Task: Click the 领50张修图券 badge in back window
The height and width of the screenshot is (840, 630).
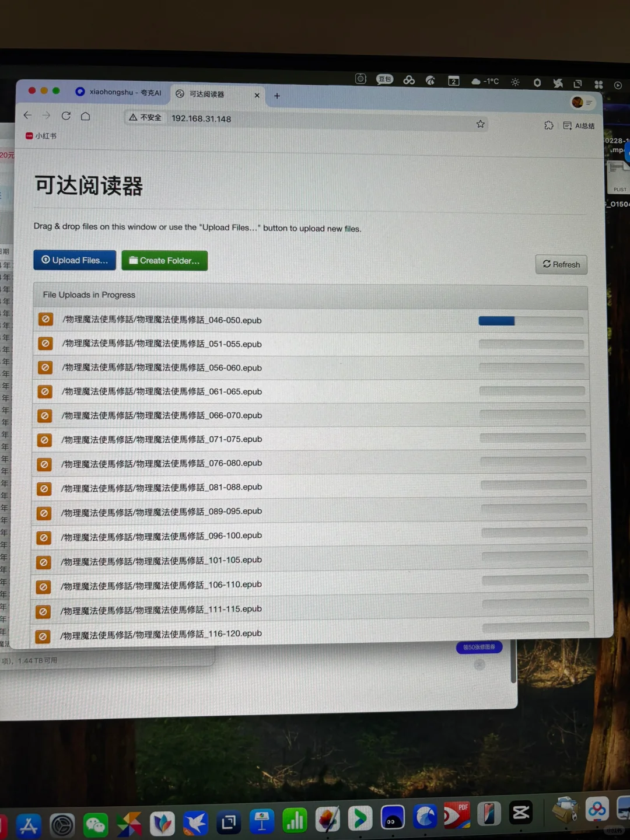Action: pos(479,647)
